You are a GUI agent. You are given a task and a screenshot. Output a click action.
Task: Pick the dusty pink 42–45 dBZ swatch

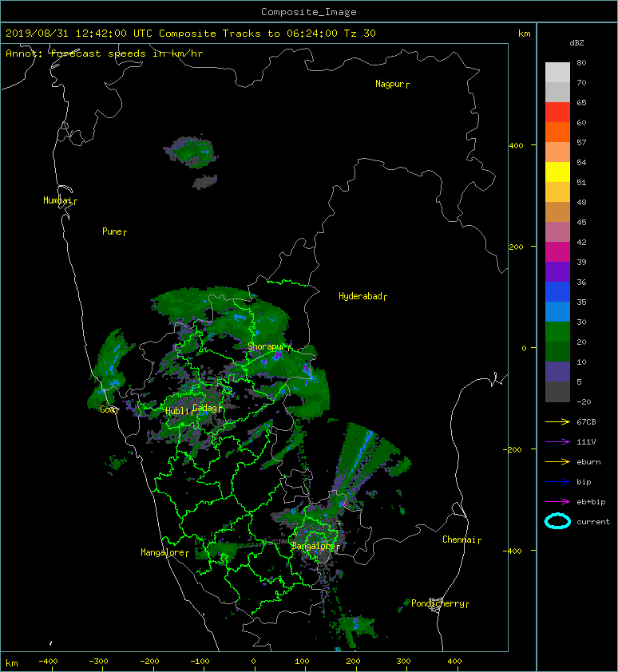pyautogui.click(x=557, y=232)
